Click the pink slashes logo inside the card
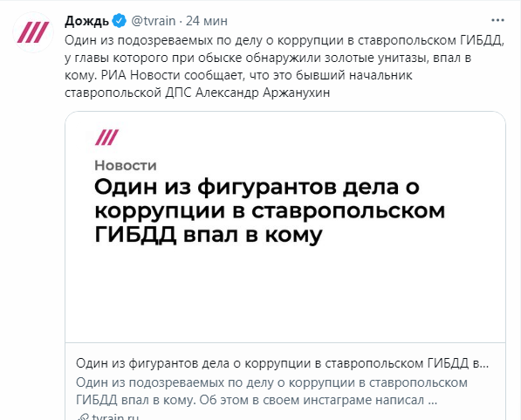 (x=106, y=137)
